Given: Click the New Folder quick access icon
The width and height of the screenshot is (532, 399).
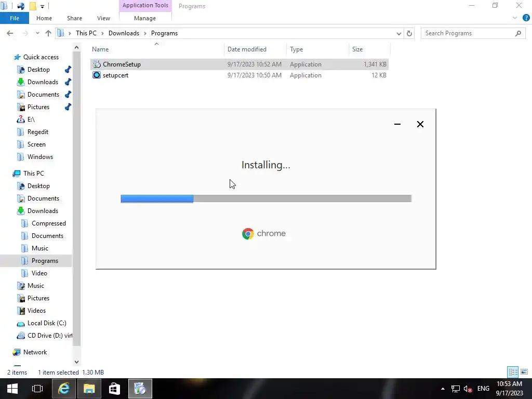Looking at the screenshot, I should pos(33,6).
